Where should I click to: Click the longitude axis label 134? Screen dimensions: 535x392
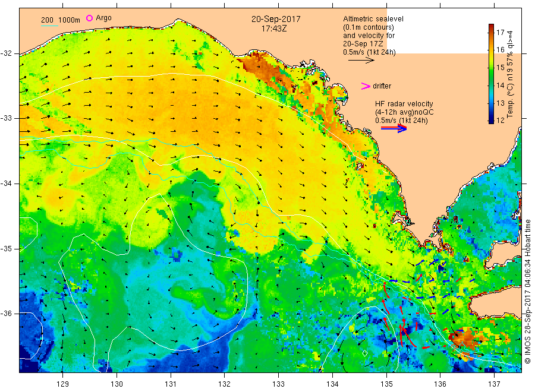(332, 384)
